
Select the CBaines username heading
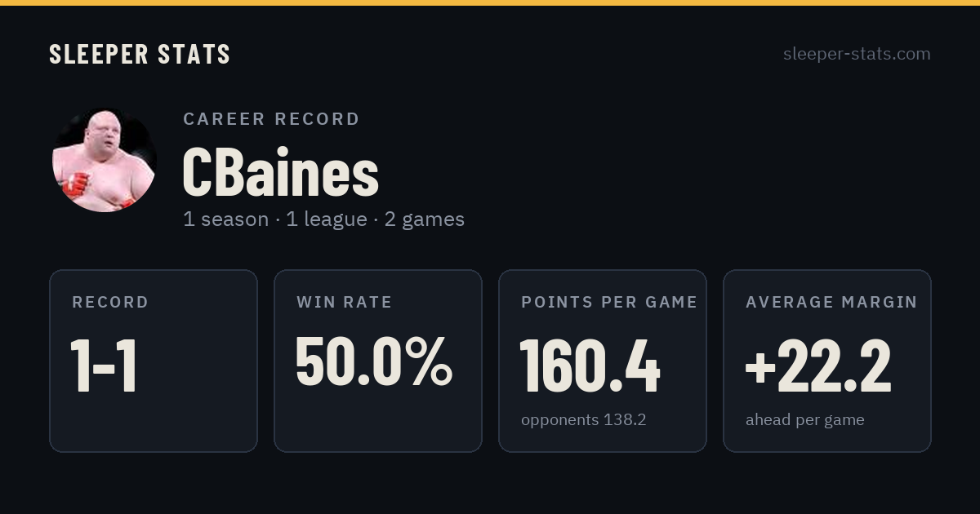[x=281, y=172]
